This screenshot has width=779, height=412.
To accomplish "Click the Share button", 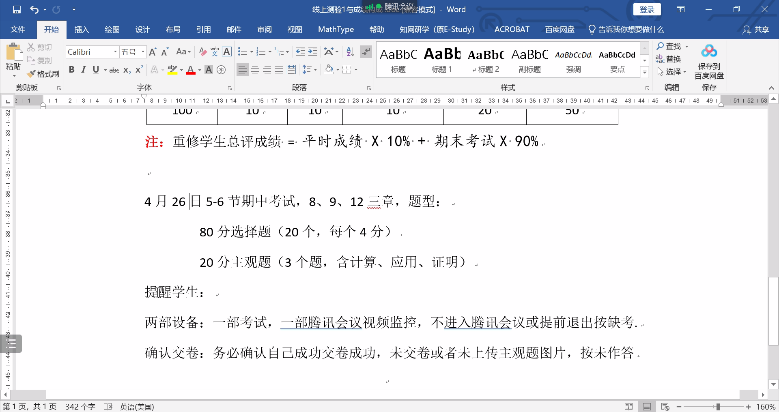I will (x=762, y=29).
